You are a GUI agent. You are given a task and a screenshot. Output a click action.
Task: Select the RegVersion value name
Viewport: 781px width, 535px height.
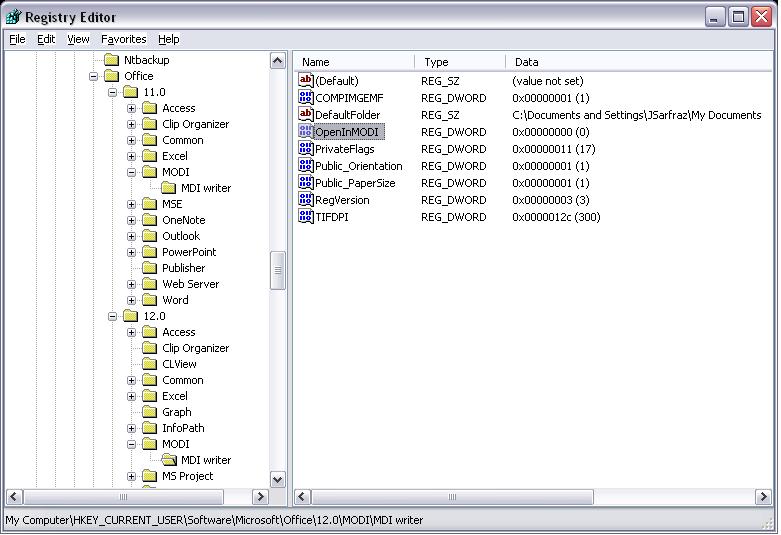click(x=342, y=200)
